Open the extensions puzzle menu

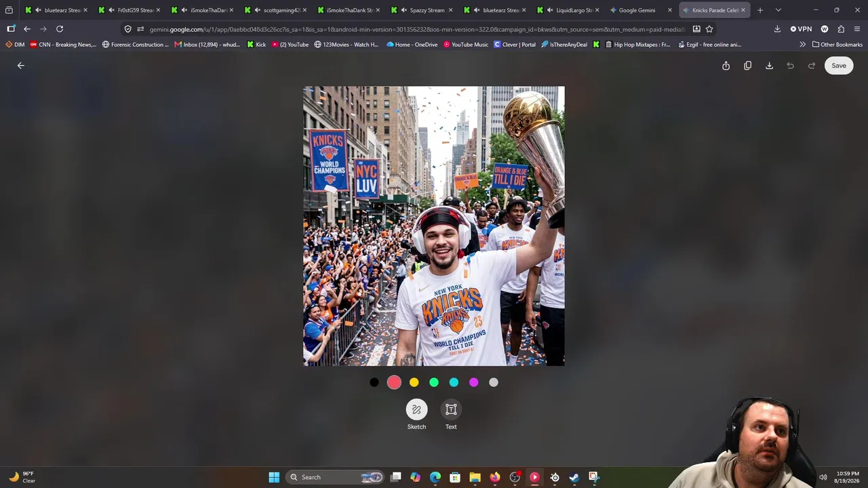pos(841,29)
